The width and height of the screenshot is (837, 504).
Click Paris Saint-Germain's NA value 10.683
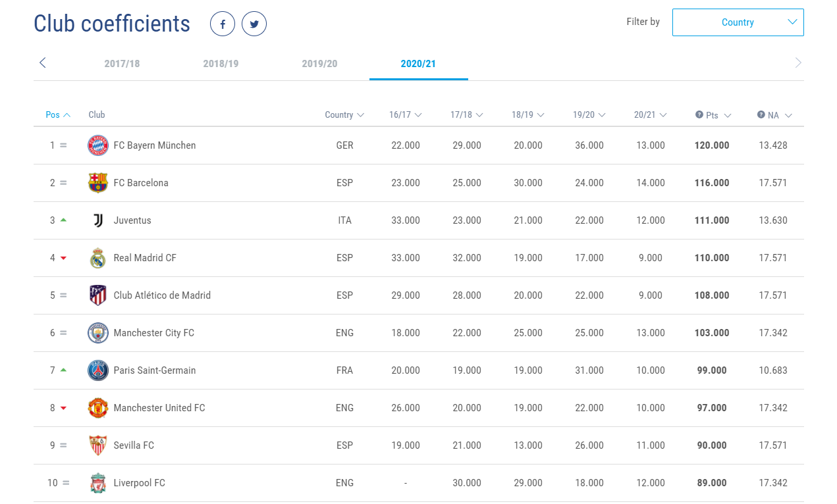[x=773, y=370]
